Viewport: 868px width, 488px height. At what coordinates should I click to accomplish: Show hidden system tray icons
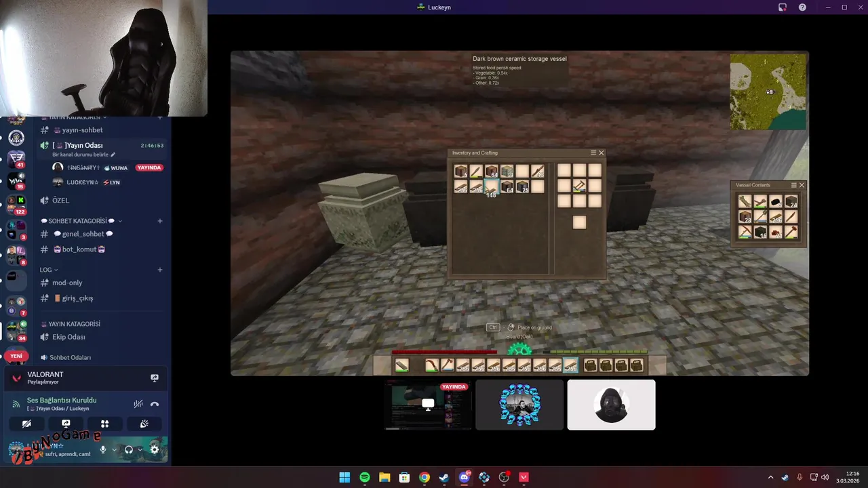[x=770, y=477]
